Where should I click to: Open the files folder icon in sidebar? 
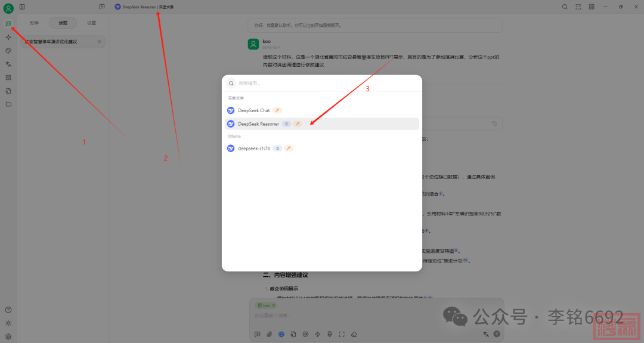[8, 104]
